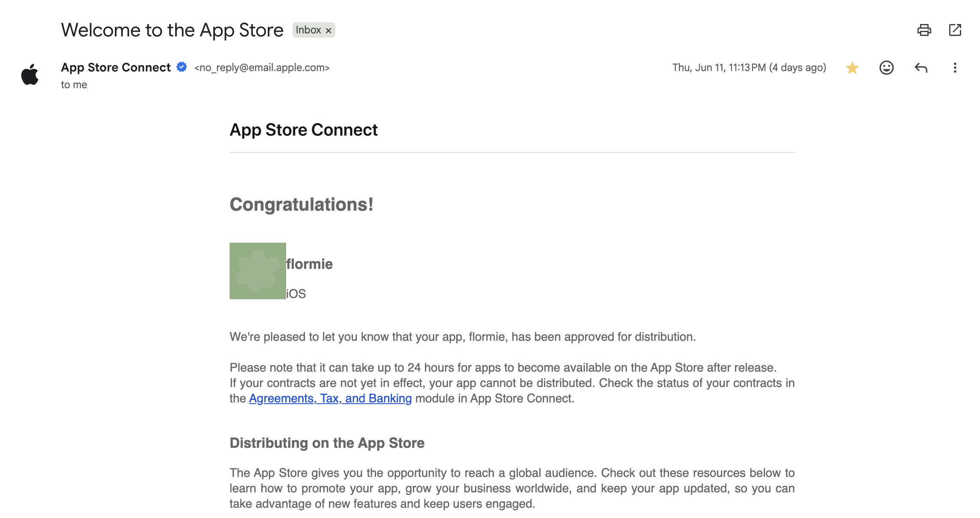The image size is (980, 518).
Task: Click Distributing on the App Store heading
Action: (327, 443)
